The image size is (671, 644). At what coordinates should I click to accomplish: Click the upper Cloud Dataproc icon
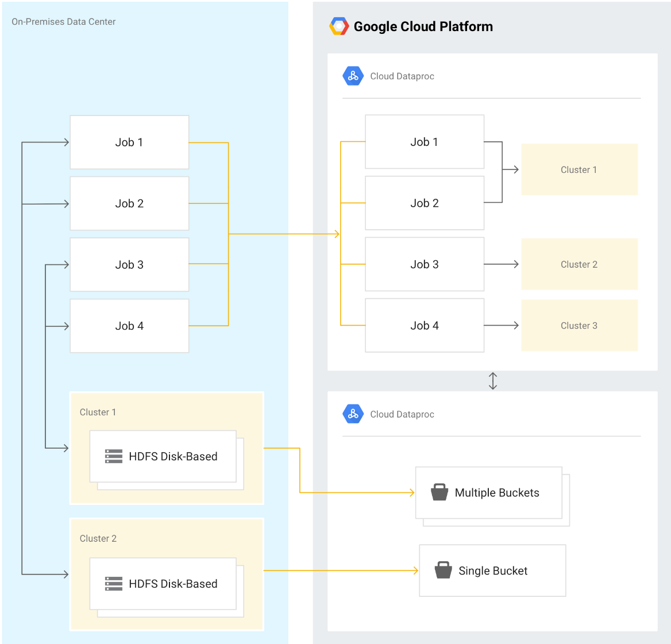[353, 76]
